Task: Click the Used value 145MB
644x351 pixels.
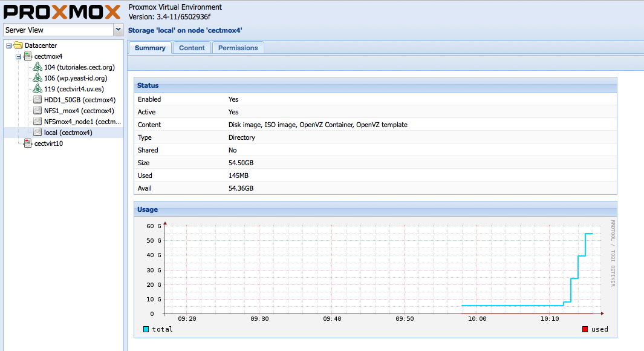Action: click(238, 175)
